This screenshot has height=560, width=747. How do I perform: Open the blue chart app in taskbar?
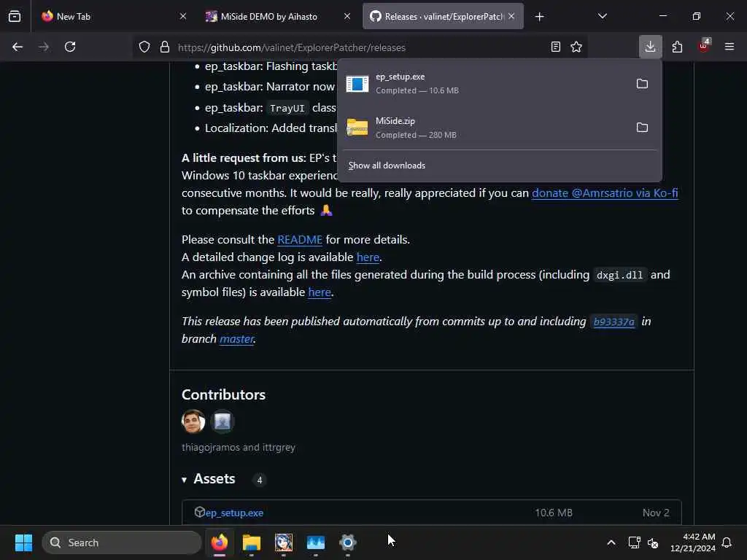(x=315, y=542)
